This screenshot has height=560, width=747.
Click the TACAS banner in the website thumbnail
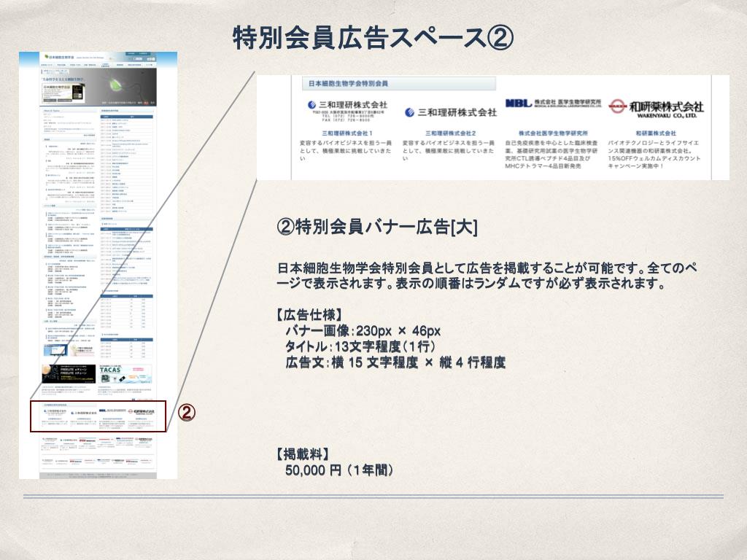pos(125,374)
